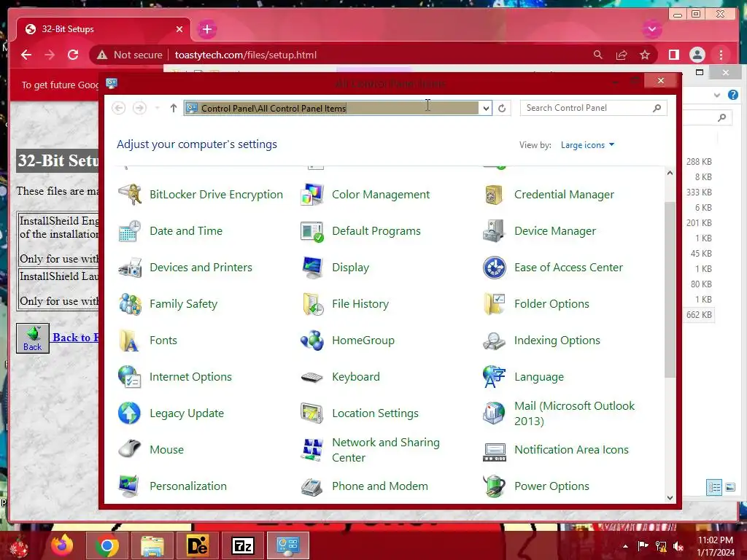Viewport: 747px width, 560px height.
Task: Open Location Settings map icon
Action: (x=312, y=413)
